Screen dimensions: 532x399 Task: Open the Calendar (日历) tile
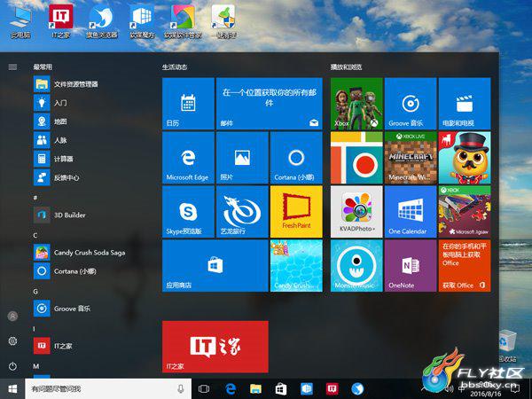188,104
